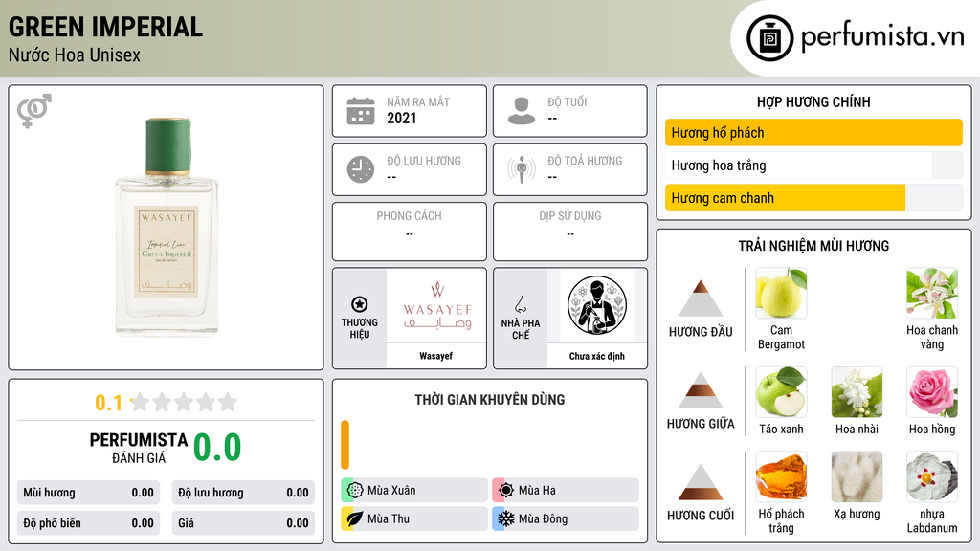The width and height of the screenshot is (980, 551).
Task: Click the Độ phổ biến 0.00 score cell
Action: 88,523
